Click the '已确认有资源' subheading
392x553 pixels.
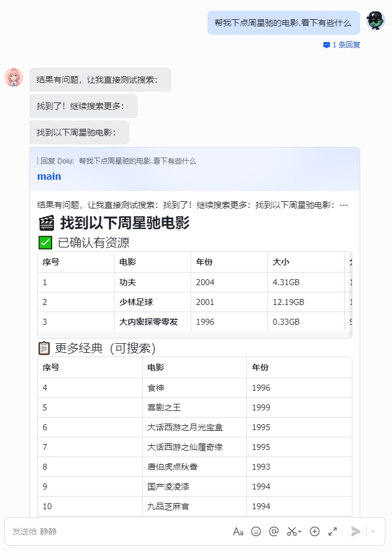(x=94, y=243)
